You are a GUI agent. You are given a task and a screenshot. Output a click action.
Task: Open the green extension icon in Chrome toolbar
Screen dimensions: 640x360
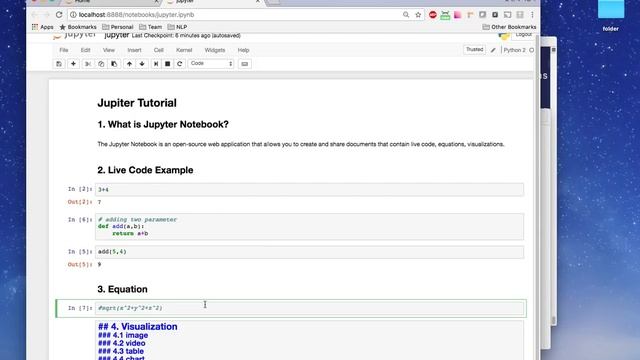(445, 15)
